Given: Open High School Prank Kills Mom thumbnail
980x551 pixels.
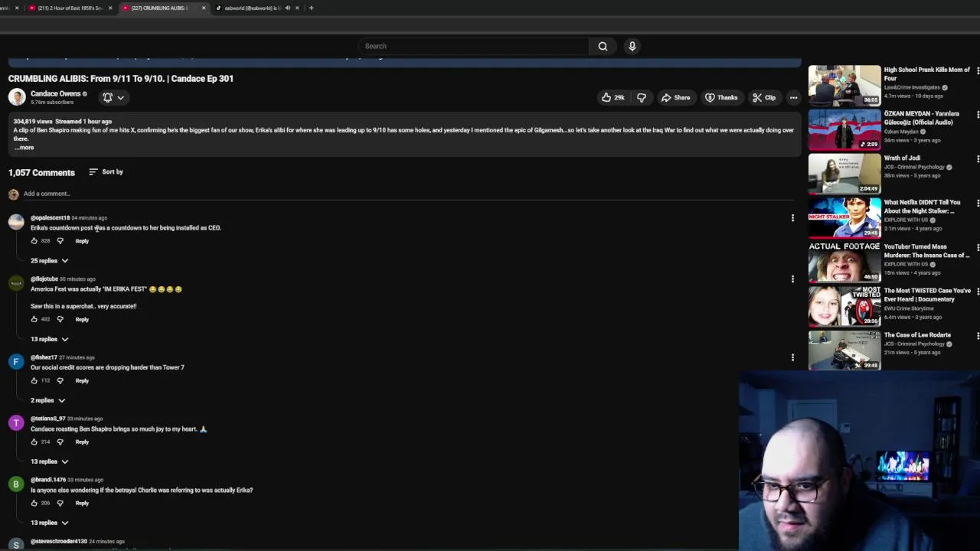Looking at the screenshot, I should (x=844, y=85).
